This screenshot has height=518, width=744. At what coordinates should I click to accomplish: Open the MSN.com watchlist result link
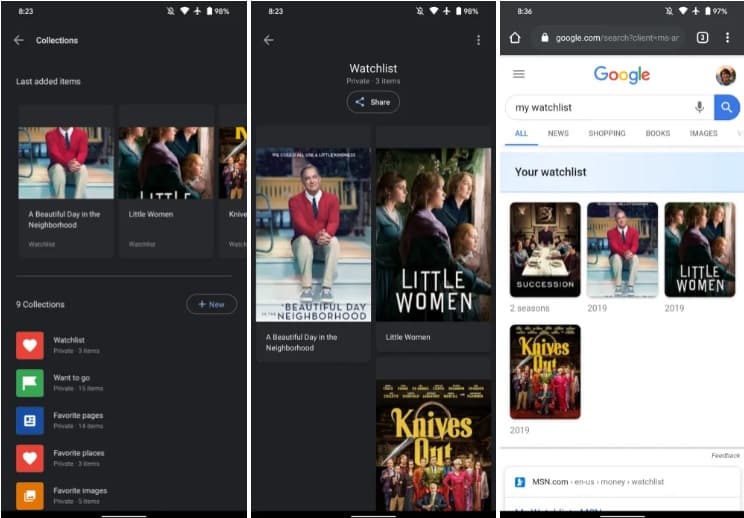(x=598, y=482)
